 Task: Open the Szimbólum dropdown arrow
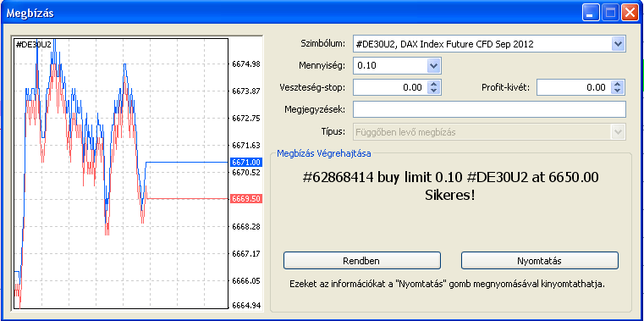pos(618,43)
